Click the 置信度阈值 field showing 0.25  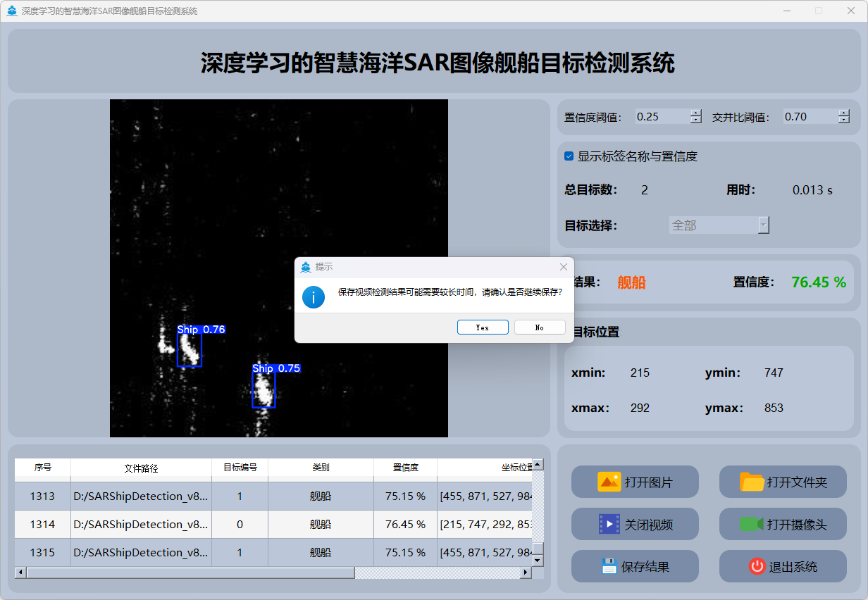662,117
